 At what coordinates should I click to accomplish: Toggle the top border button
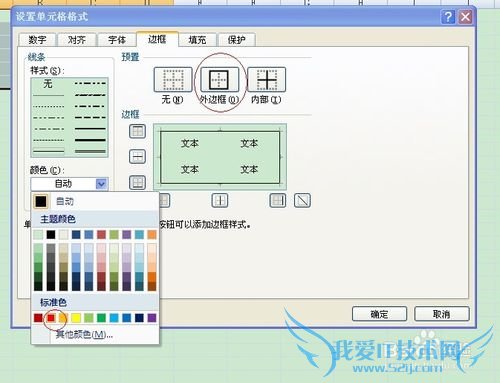(137, 131)
